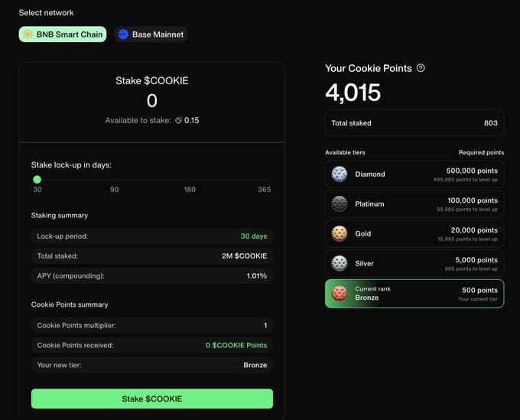Click the Bronze tier cookie icon
The image size is (520, 420).
click(x=340, y=294)
